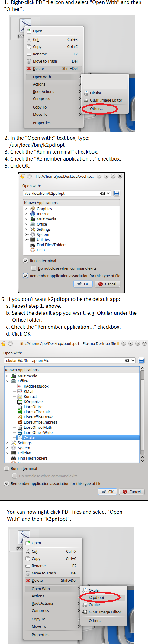Image resolution: width=148 pixels, height=644 pixels.
Task: Click the GIMP Image Editor icon in lower submenu
Action: [x=85, y=612]
